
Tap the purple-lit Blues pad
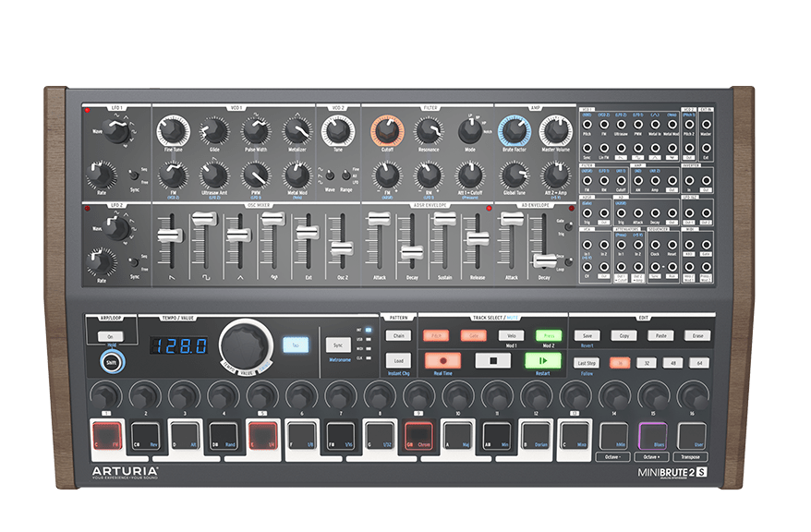pos(653,435)
